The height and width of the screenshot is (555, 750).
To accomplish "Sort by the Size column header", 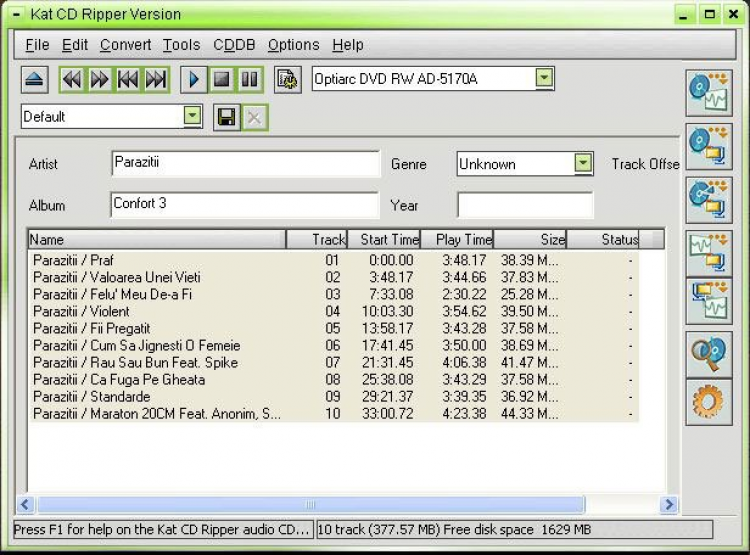I will [x=530, y=239].
